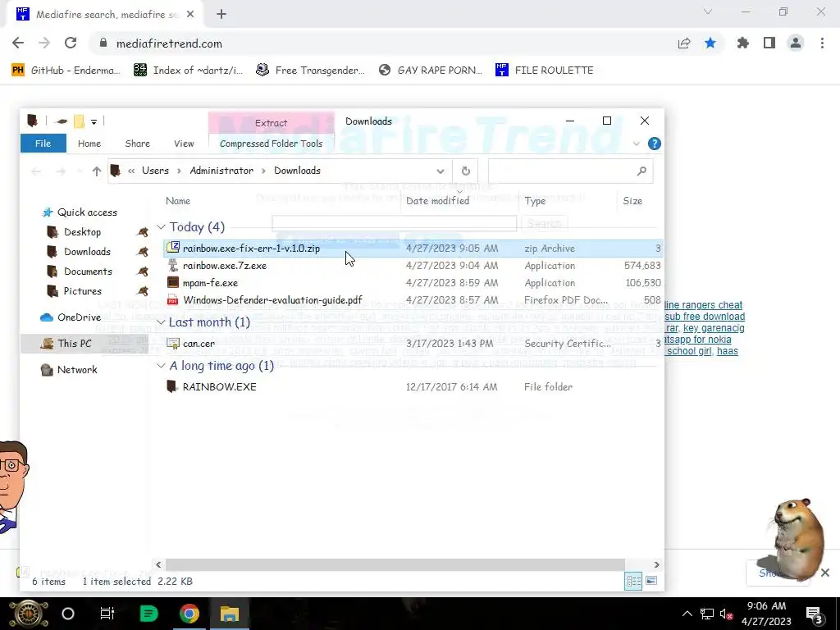Open the File tab in Explorer
The image size is (840, 630).
point(43,144)
